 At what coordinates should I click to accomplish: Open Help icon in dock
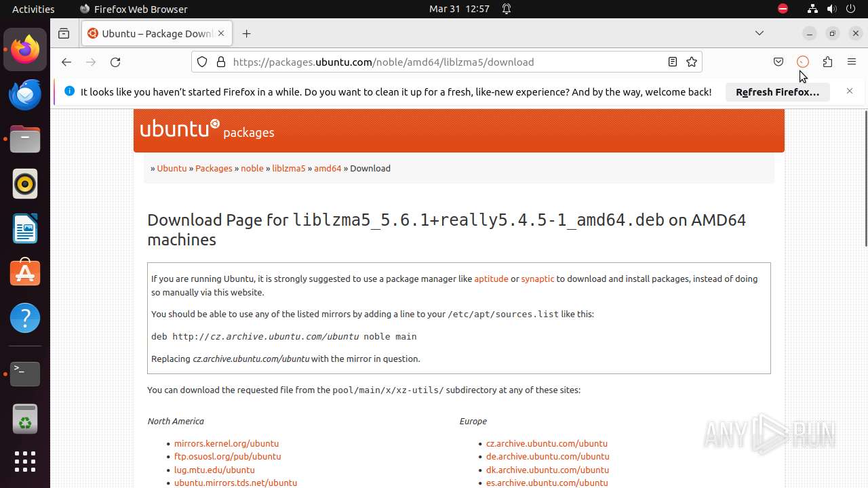click(25, 318)
